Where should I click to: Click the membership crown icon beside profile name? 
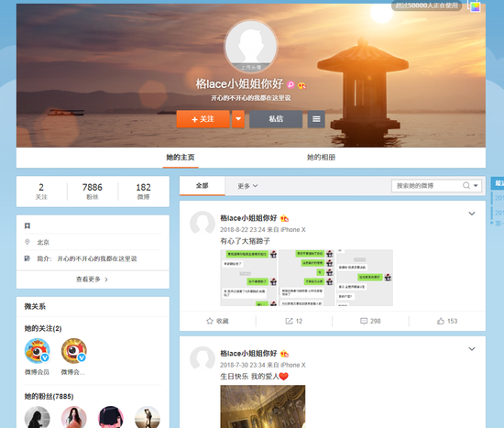[301, 85]
